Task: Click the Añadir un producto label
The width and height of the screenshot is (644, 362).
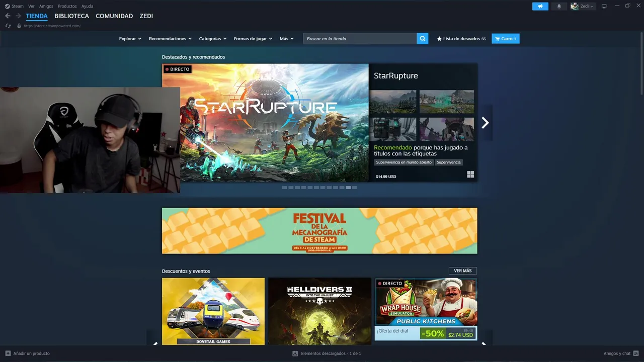Action: [32, 353]
